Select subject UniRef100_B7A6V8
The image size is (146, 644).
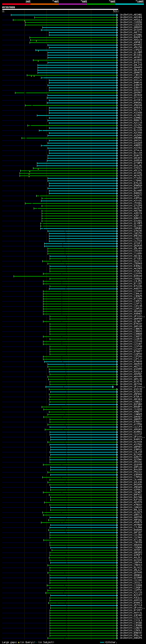click(x=131, y=362)
